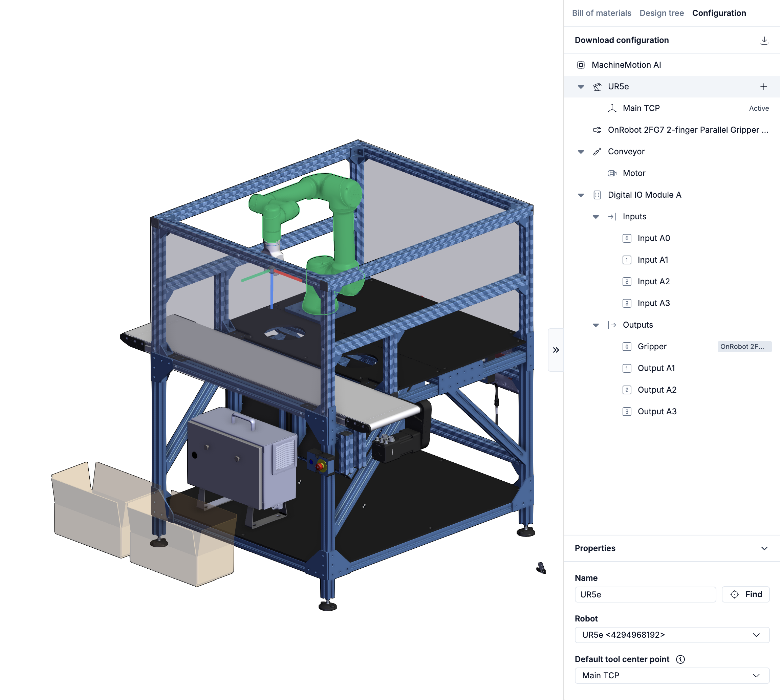780x700 pixels.
Task: Add item with UR5e plus icon
Action: point(763,87)
